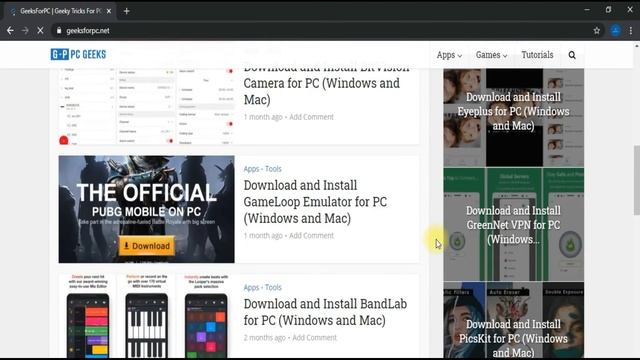
Task: Click the Tools category above BandLab article
Action: point(273,287)
